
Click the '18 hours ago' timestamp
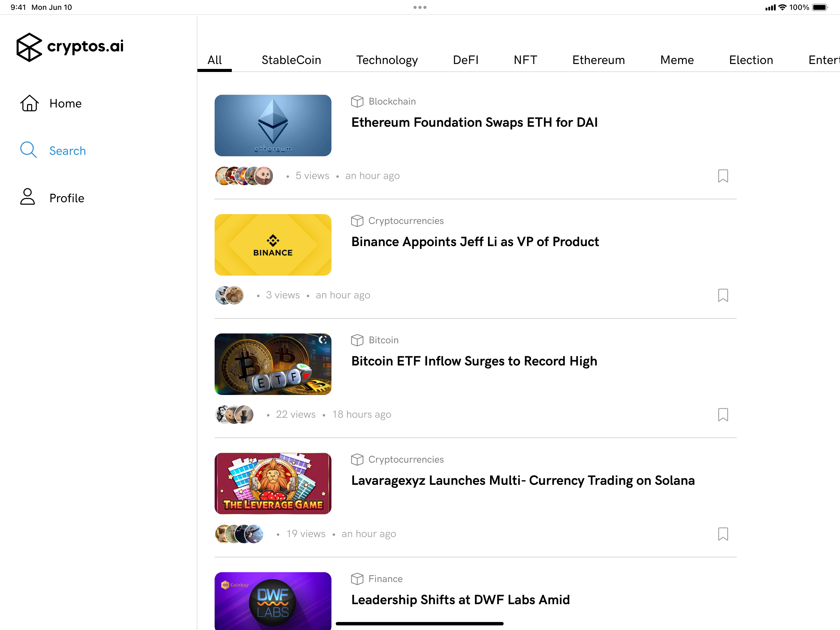point(362,414)
